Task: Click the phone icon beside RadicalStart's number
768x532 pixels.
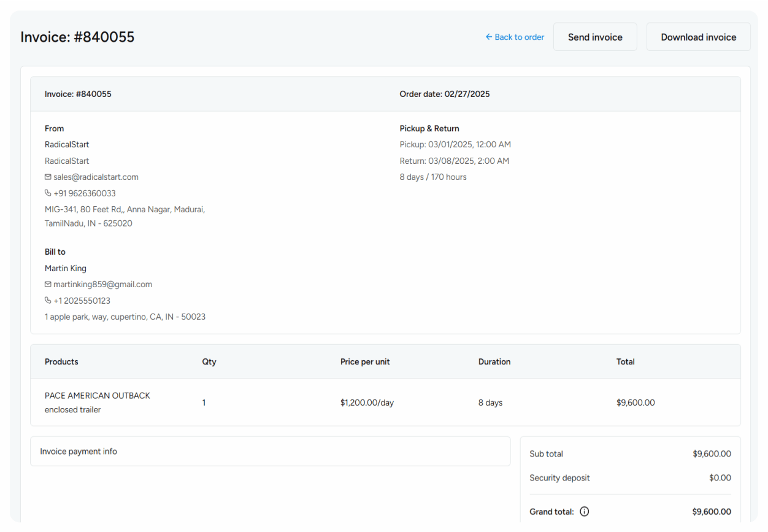Action: point(47,193)
